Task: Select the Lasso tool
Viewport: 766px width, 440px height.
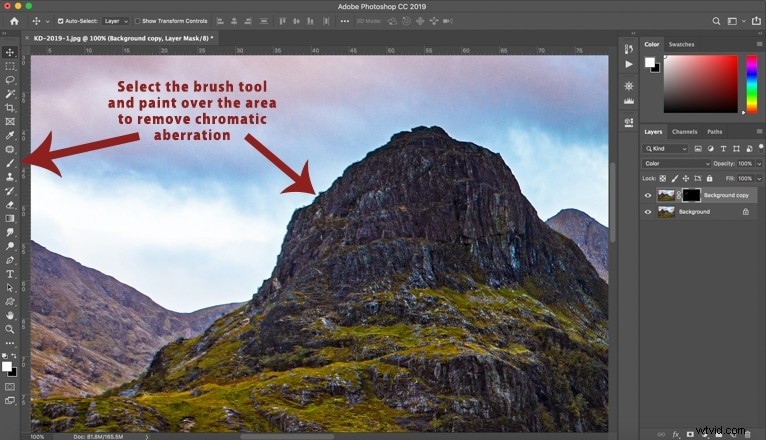Action: click(10, 80)
